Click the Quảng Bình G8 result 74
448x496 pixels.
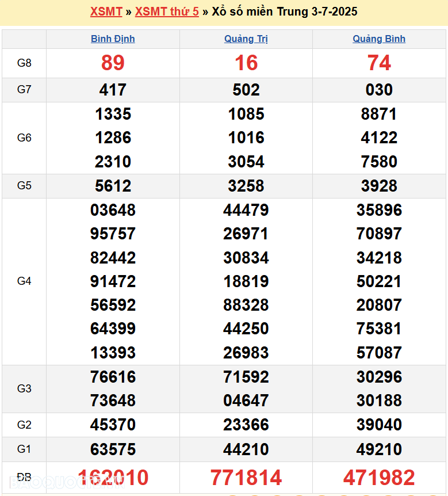click(x=379, y=63)
